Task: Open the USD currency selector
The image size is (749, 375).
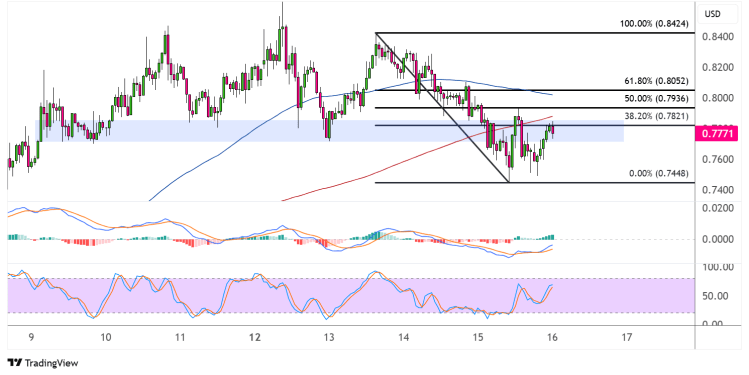Action: (713, 14)
